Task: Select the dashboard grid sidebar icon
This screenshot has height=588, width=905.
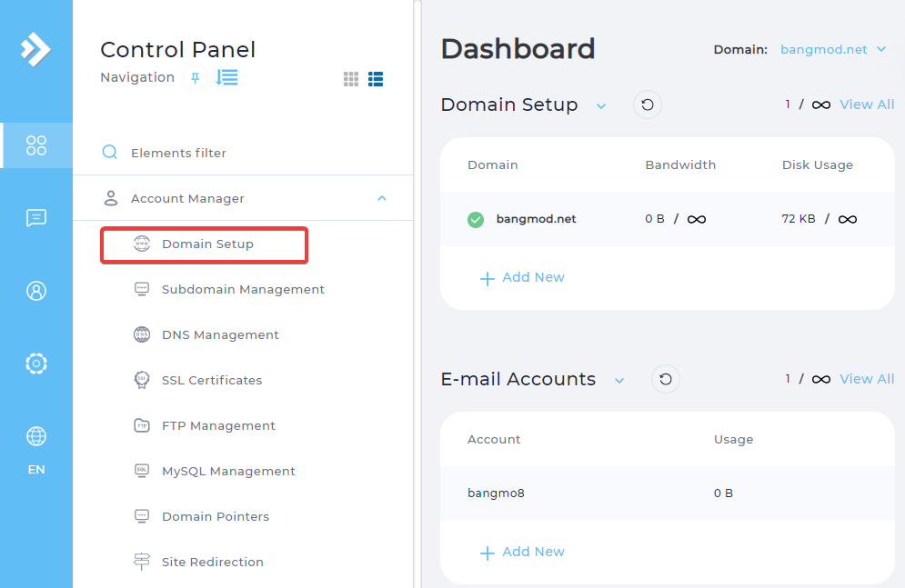Action: (36, 145)
